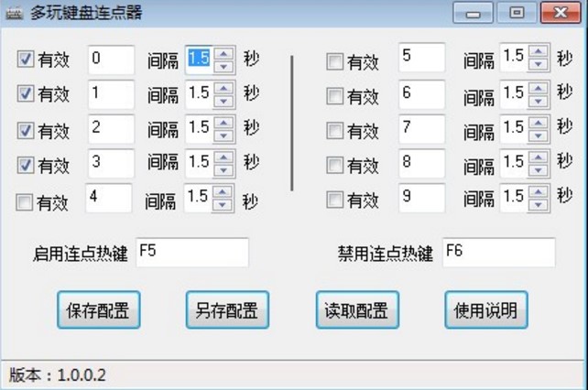
Task: Lower key 6 interval using down arrow
Action: (539, 101)
